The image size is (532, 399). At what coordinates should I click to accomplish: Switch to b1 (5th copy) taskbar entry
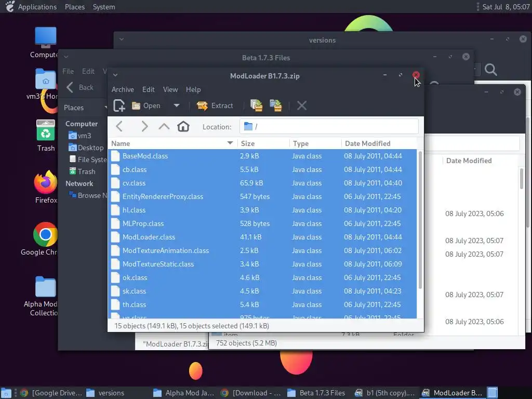[x=385, y=393]
